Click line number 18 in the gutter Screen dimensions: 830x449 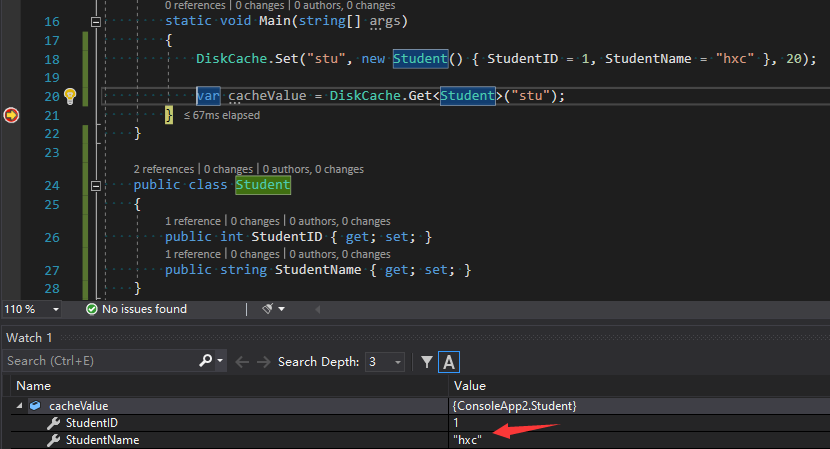pyautogui.click(x=52, y=59)
